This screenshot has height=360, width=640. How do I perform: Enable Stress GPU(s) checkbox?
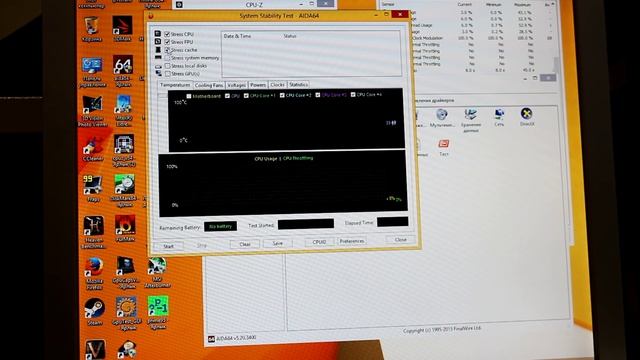coord(167,74)
